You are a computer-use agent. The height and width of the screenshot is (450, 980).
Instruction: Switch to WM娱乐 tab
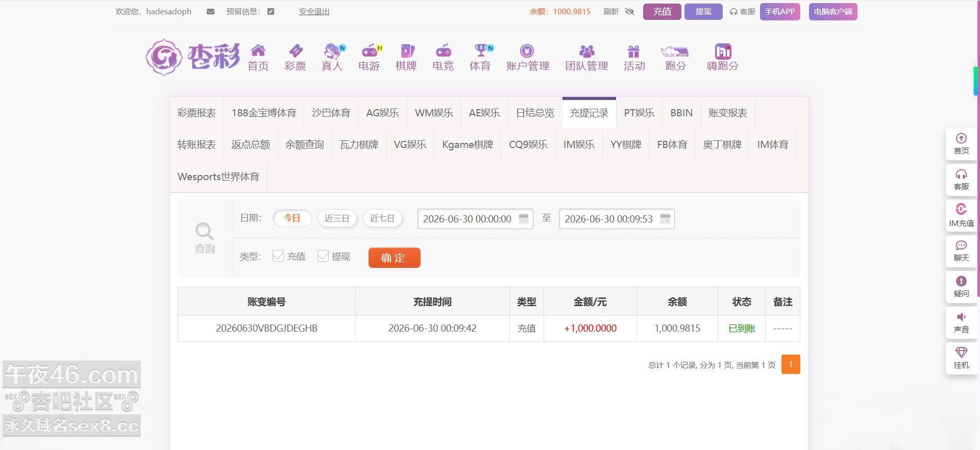434,113
